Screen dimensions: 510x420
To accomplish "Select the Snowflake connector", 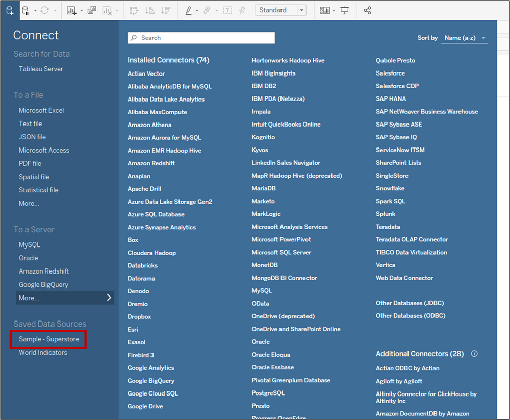I will 390,188.
